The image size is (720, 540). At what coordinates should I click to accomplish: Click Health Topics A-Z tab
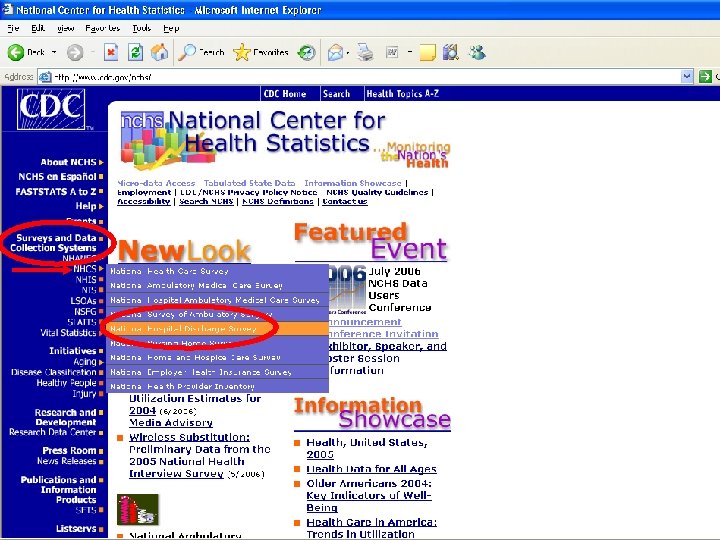[x=403, y=94]
